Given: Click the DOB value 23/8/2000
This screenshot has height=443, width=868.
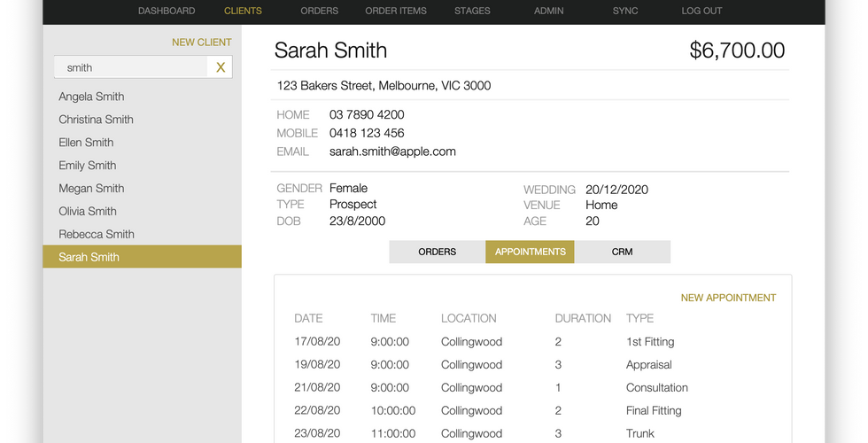Looking at the screenshot, I should point(357,221).
